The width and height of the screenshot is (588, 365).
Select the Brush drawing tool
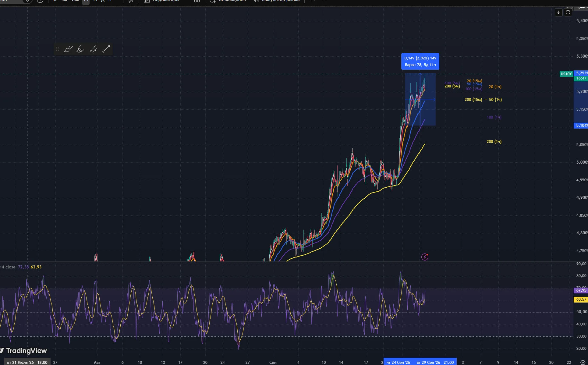(68, 49)
